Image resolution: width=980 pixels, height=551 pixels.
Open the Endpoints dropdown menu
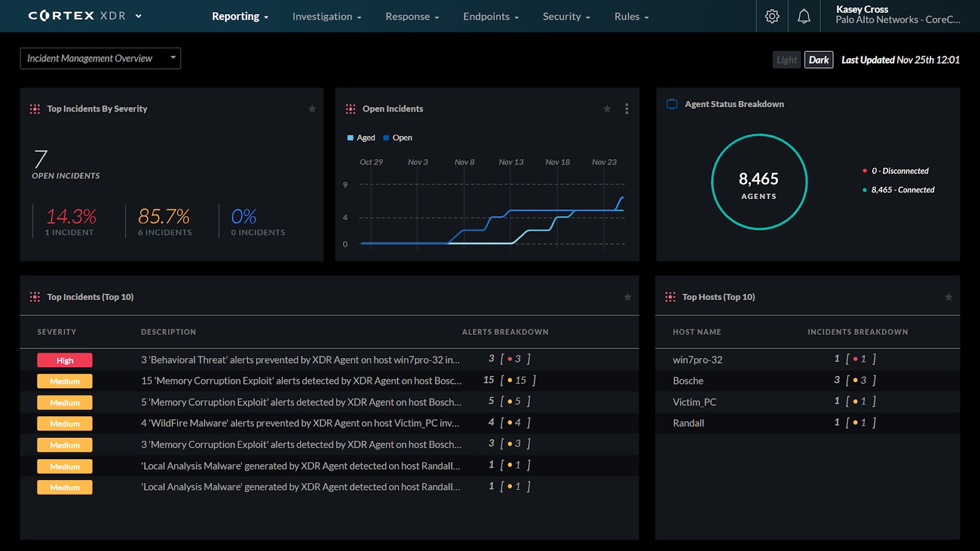(x=491, y=17)
